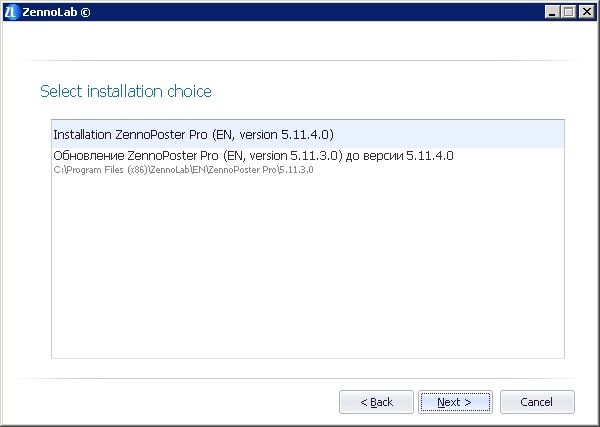Click the ZennoLab logo icon in title bar
The height and width of the screenshot is (427, 600).
click(10, 11)
